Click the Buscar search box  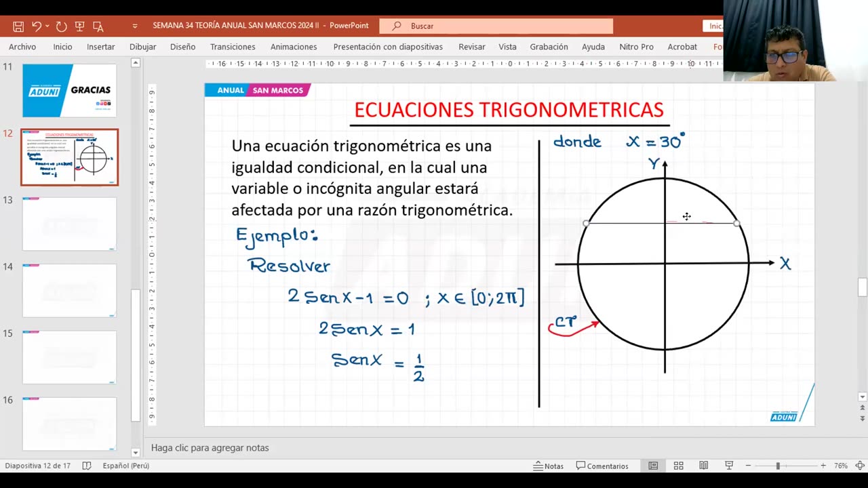click(x=496, y=26)
